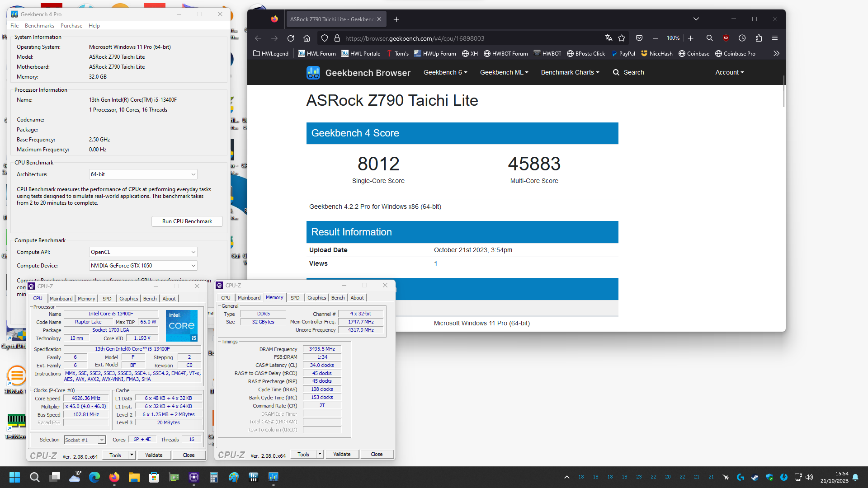Open the HWLegend bookmark folder
Screen dimensions: 868x488
pyautogui.click(x=271, y=53)
